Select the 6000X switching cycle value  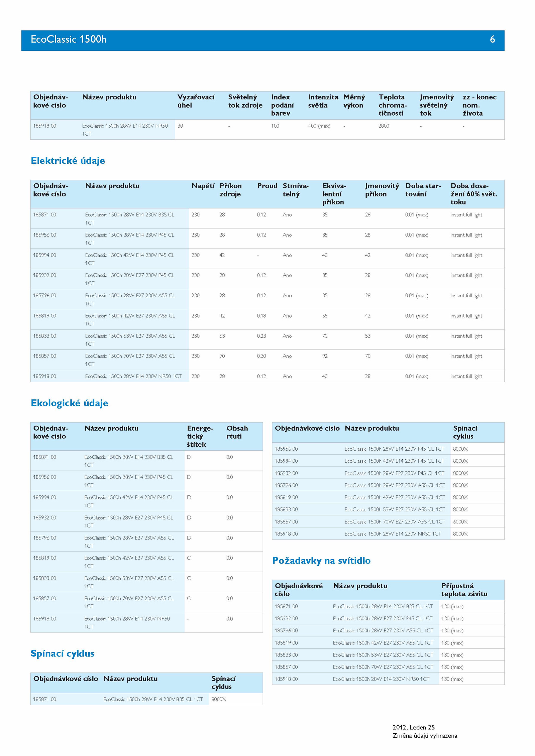[460, 522]
